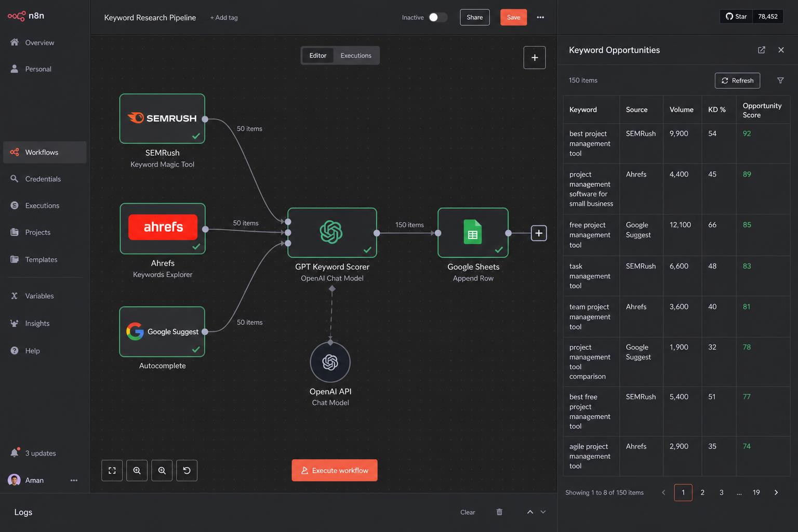798x532 pixels.
Task: Select the SEMrush Keyword Magic Tool node
Action: (x=162, y=118)
